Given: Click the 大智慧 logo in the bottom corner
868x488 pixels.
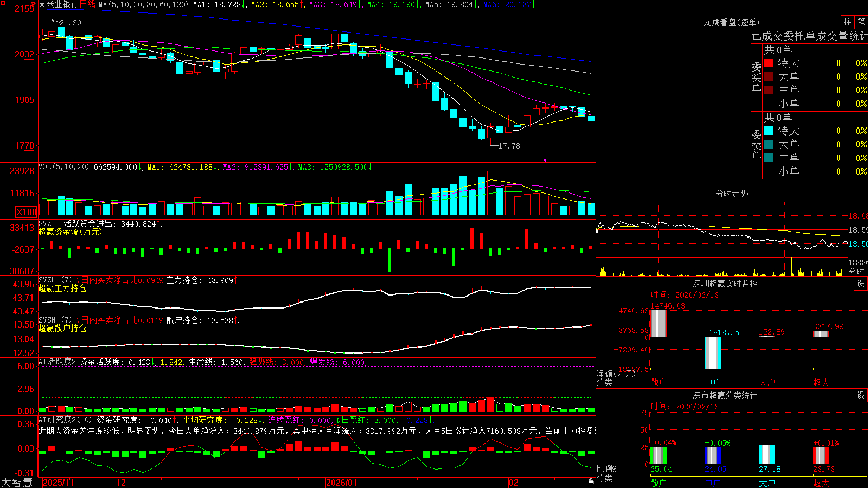Looking at the screenshot, I should (x=17, y=483).
